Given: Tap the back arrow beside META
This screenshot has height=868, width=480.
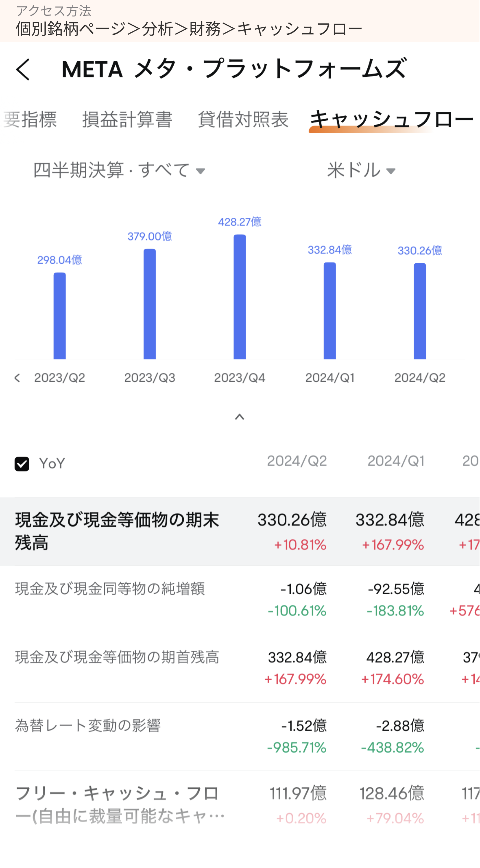Looking at the screenshot, I should [x=23, y=69].
